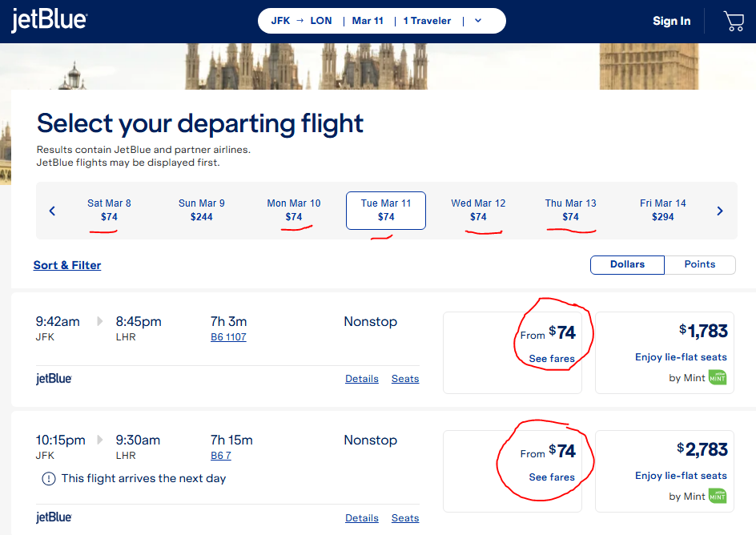Open the shopping cart icon

click(734, 21)
